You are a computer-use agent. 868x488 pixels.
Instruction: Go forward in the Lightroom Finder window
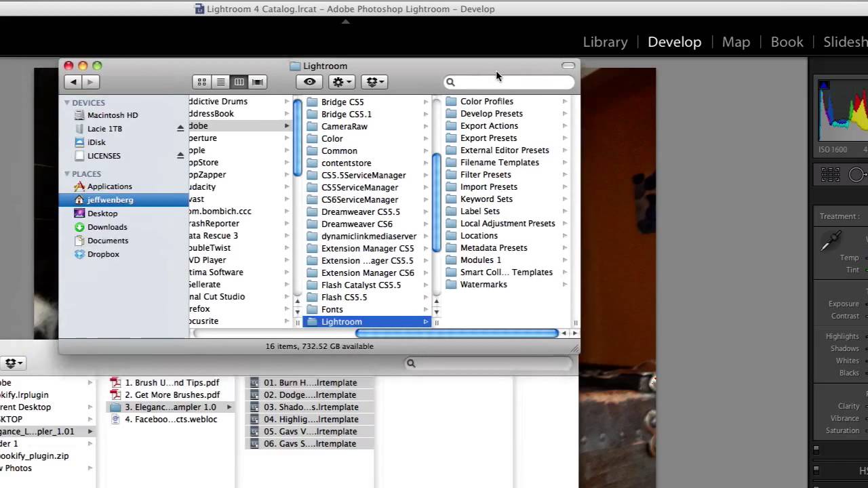tap(91, 82)
